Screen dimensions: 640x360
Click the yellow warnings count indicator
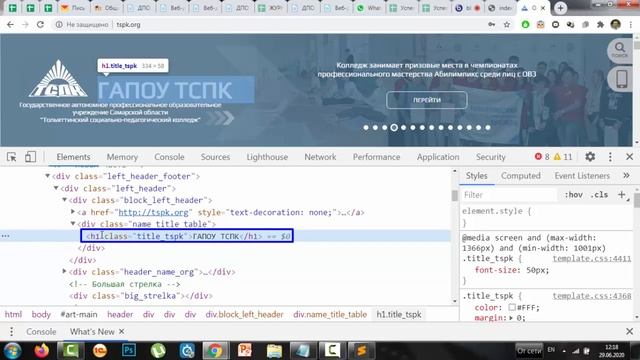(563, 157)
